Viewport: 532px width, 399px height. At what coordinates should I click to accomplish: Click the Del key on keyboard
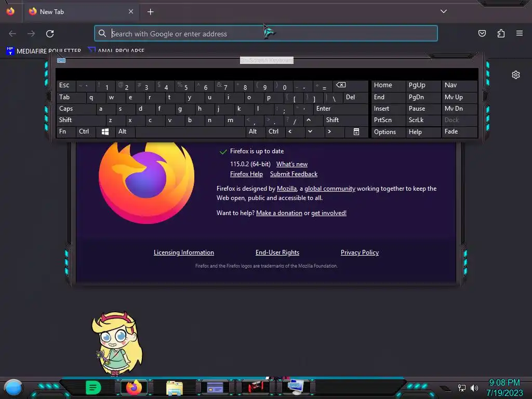coord(355,97)
